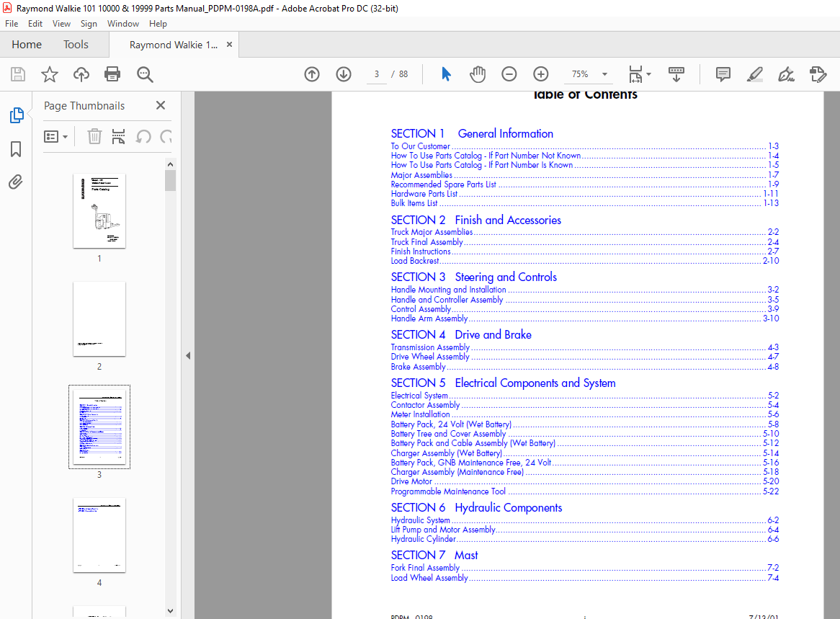The image size is (840, 619).
Task: Jump to Hydraulic Cylinder entry
Action: (584, 539)
